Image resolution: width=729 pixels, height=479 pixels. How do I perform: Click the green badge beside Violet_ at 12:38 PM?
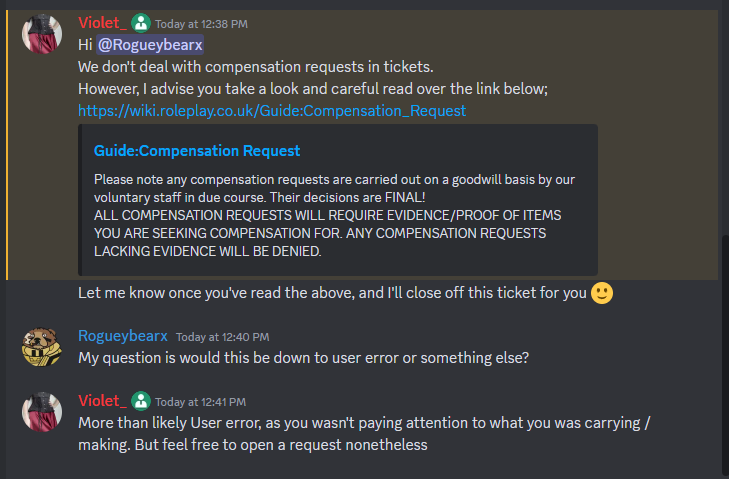140,23
